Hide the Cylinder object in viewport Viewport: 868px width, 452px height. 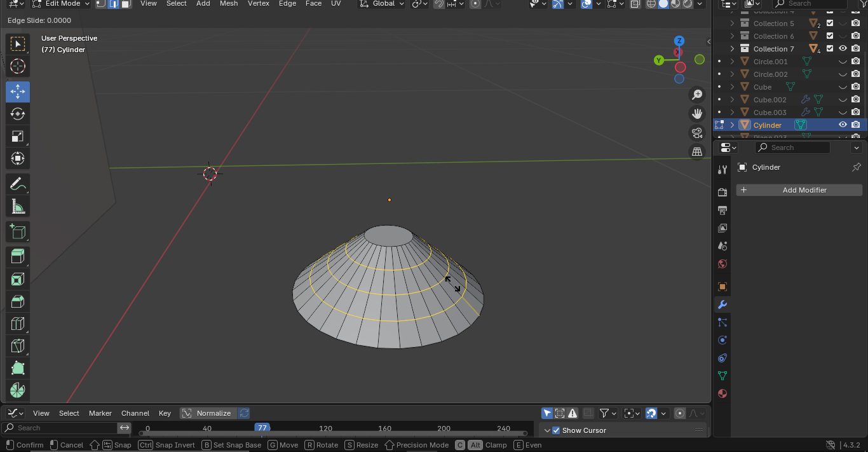[843, 125]
